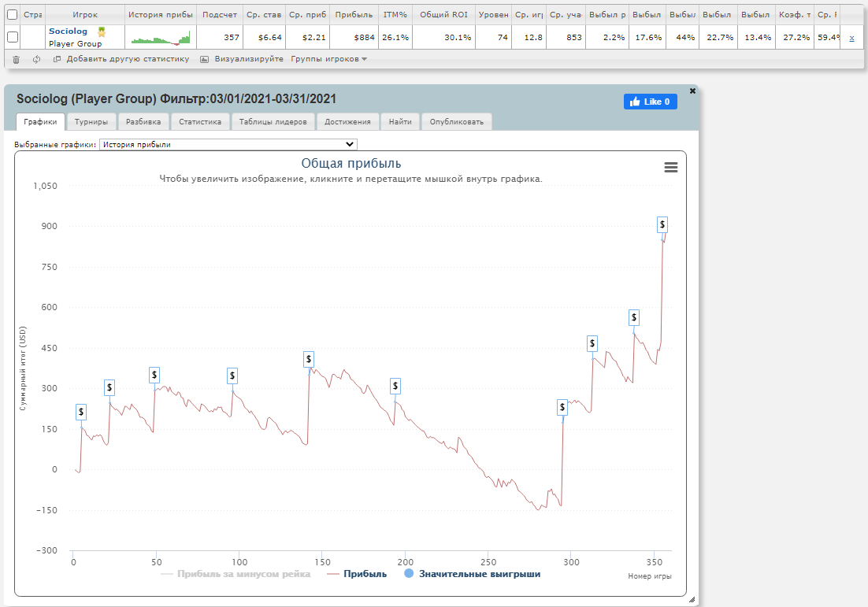The width and height of the screenshot is (868, 607).
Task: Toggle the select-all checkbox in table header
Action: click(x=12, y=15)
